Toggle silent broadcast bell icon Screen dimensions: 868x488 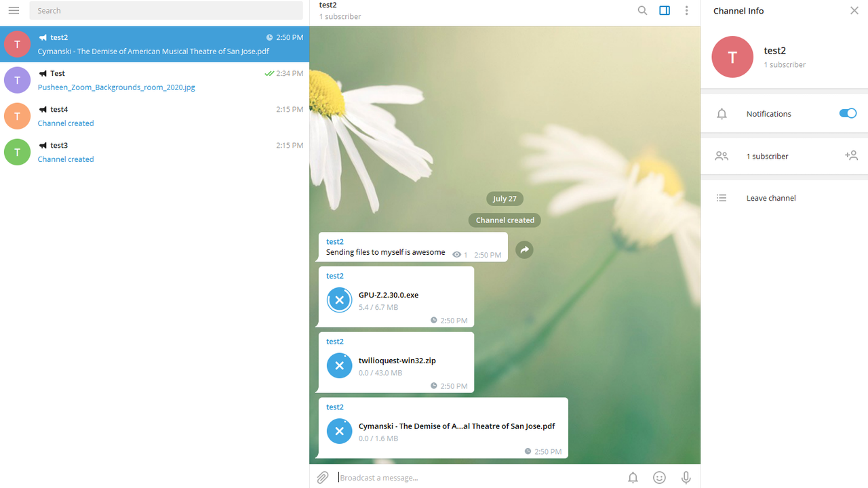[633, 478]
